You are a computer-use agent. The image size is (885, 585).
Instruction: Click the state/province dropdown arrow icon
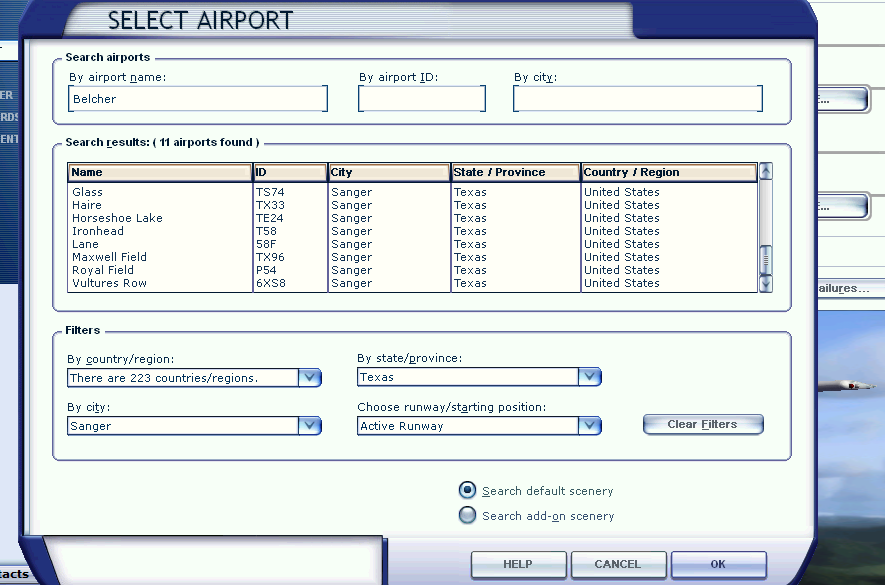(591, 378)
